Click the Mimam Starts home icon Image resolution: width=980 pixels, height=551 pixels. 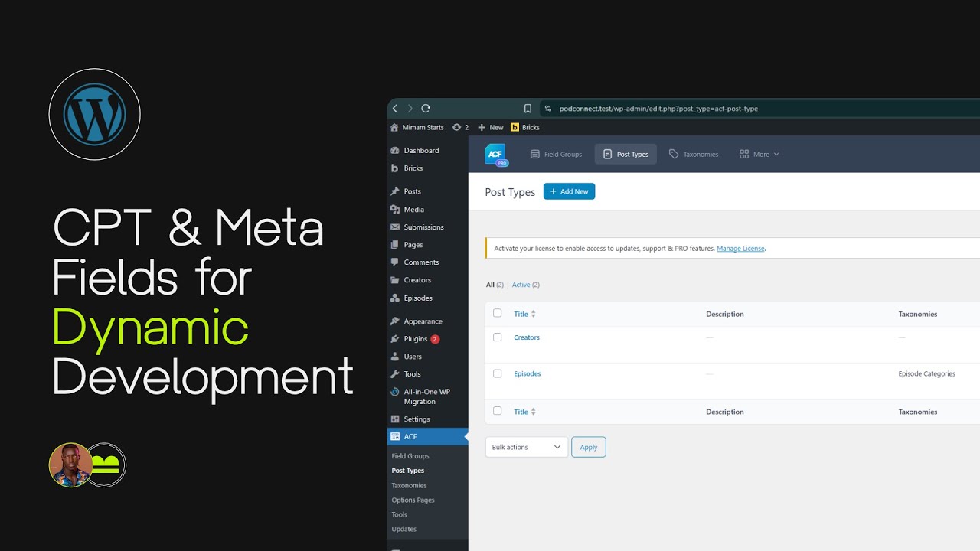click(x=394, y=127)
